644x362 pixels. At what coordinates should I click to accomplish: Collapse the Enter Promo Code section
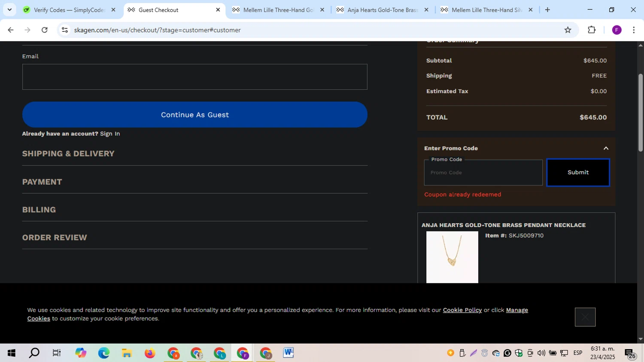click(606, 148)
